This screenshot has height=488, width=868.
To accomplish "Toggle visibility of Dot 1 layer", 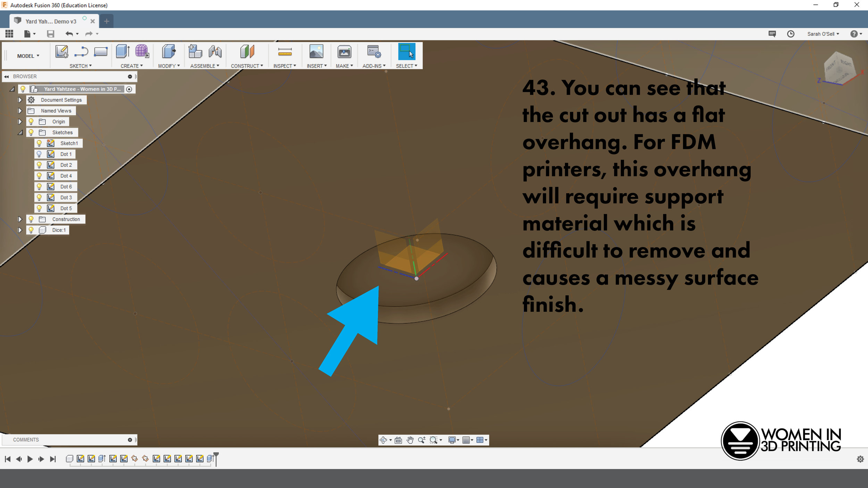I will (39, 154).
